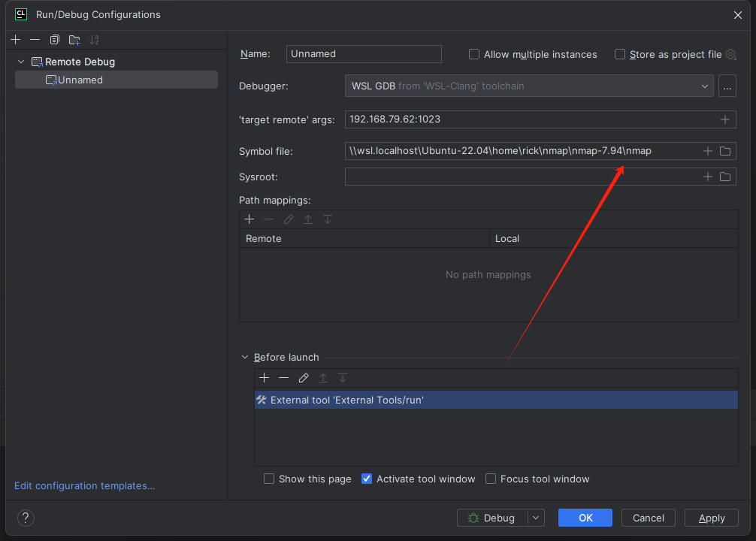Uncheck Activate tool window
This screenshot has height=541, width=756.
pos(367,479)
